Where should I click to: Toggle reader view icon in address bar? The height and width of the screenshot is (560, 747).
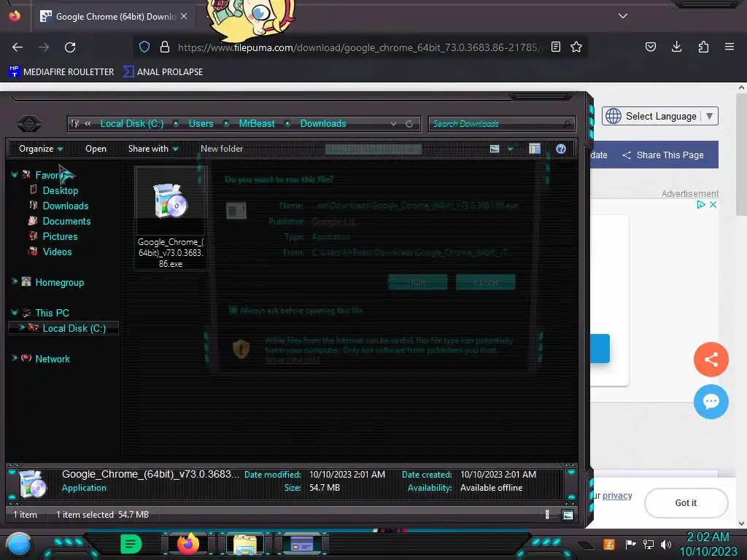(555, 47)
